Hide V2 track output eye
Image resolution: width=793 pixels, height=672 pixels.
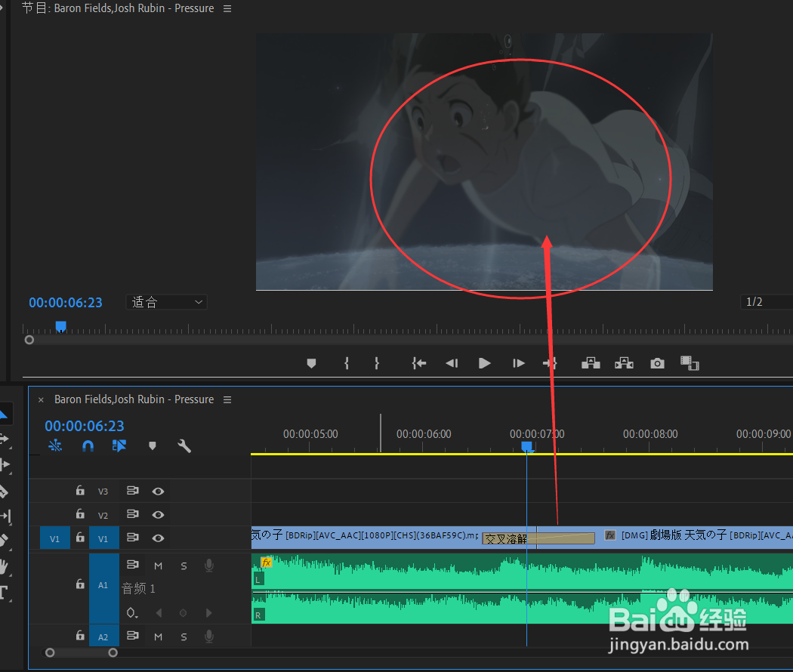[158, 514]
